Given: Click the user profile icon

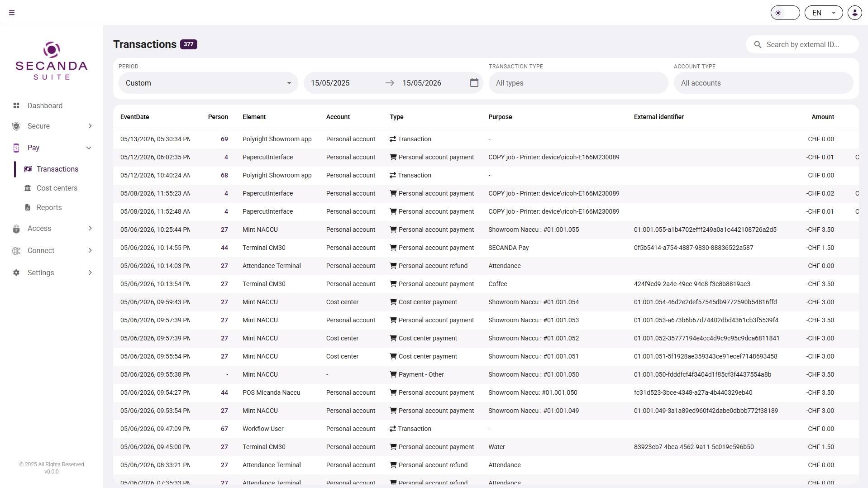Looking at the screenshot, I should (855, 13).
